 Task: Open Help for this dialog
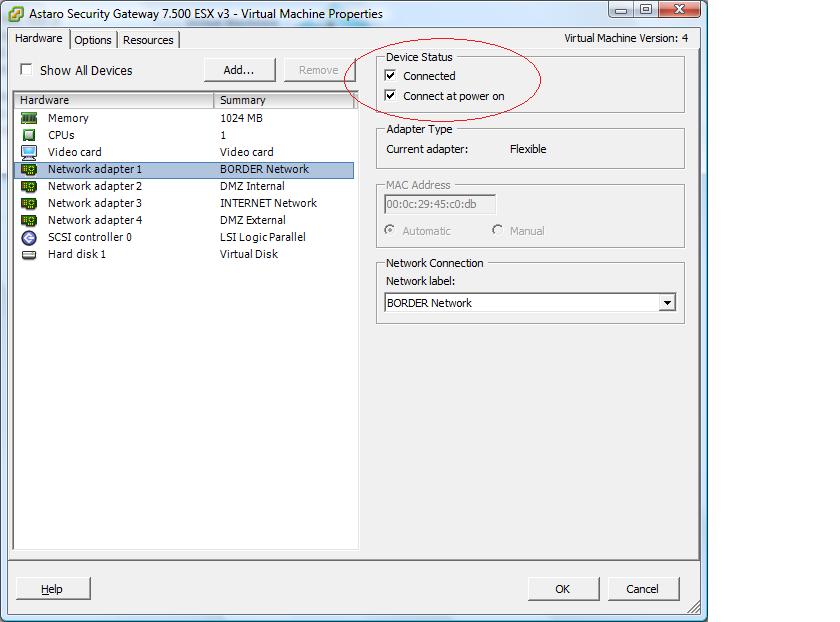coord(52,589)
